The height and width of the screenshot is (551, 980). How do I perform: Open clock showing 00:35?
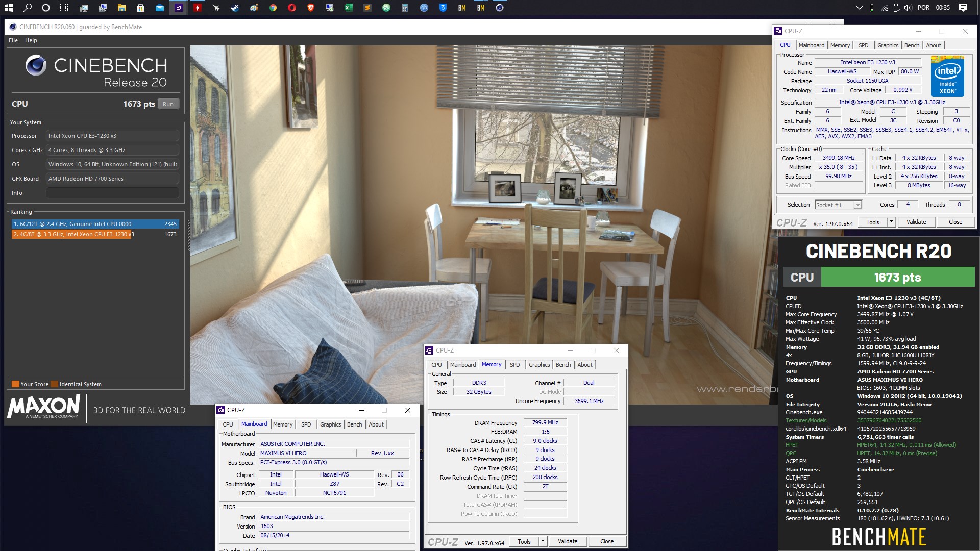943,8
